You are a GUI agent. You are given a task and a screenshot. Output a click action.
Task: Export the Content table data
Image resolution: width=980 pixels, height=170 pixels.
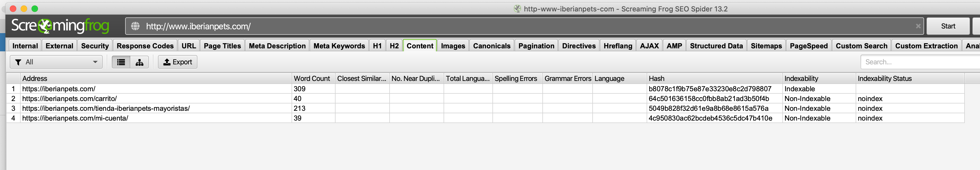[177, 62]
